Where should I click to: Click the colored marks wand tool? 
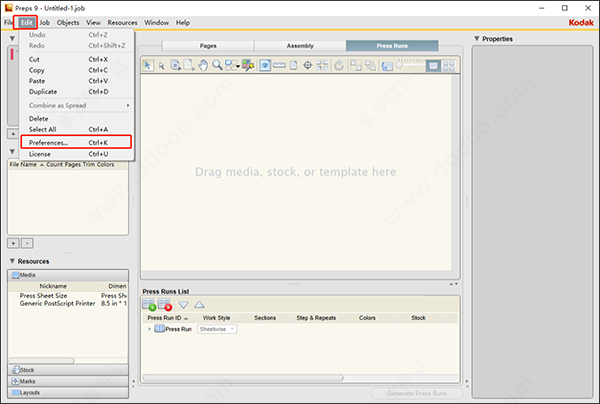248,65
